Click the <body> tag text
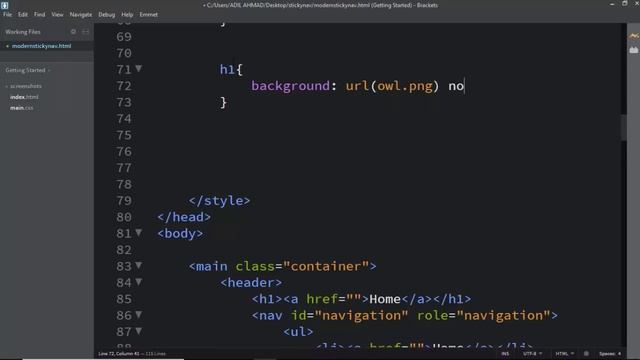 click(x=180, y=233)
